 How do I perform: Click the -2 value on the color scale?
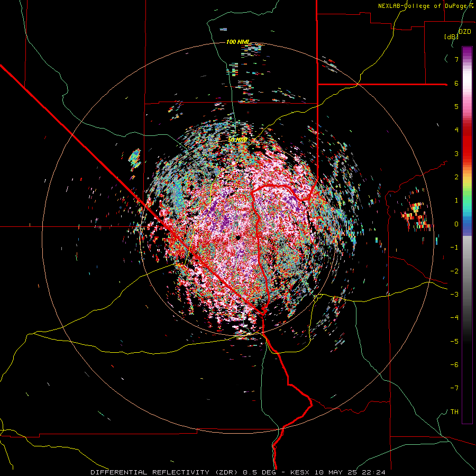(x=454, y=271)
